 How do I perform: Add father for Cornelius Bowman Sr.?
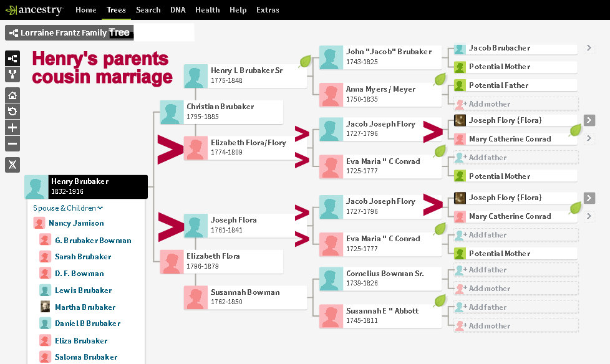[487, 270]
